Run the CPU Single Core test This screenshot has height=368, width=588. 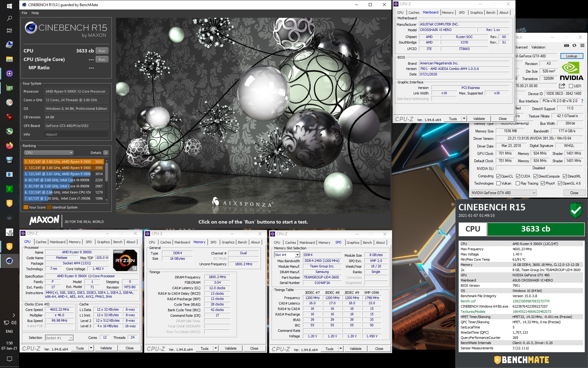pyautogui.click(x=102, y=59)
